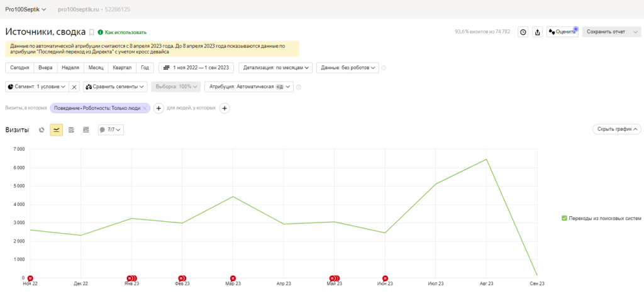Clear the segment with the X button

[x=74, y=87]
